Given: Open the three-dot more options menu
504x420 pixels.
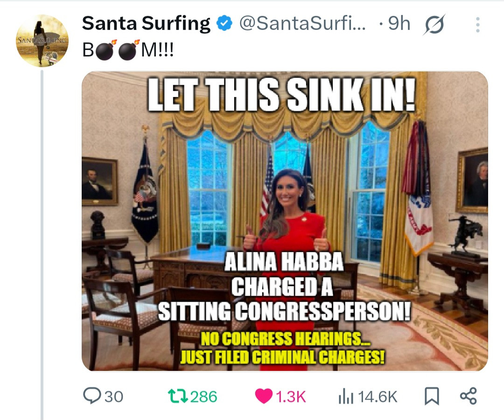Looking at the screenshot, I should coord(478,25).
